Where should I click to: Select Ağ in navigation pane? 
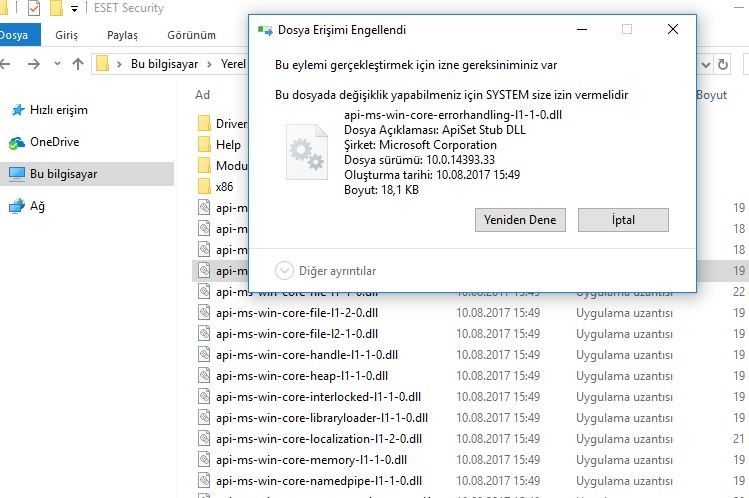click(x=37, y=206)
